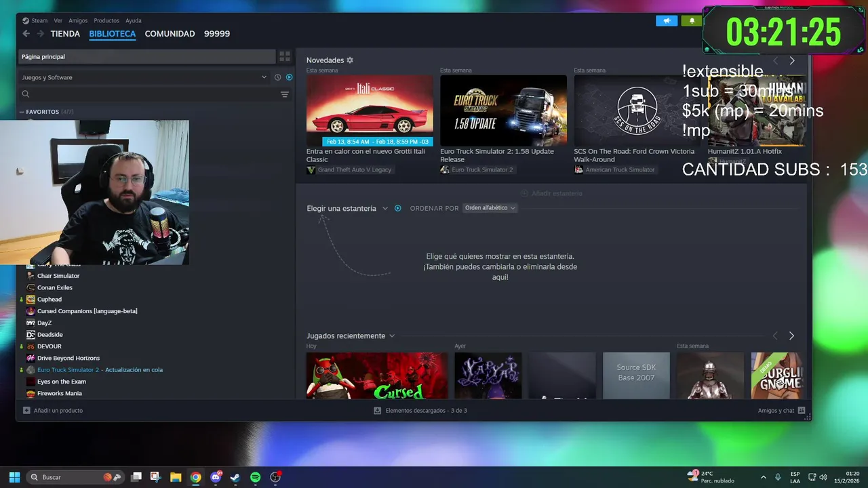Click the Conan Exiles game icon
This screenshot has height=488, width=868.
point(31,287)
